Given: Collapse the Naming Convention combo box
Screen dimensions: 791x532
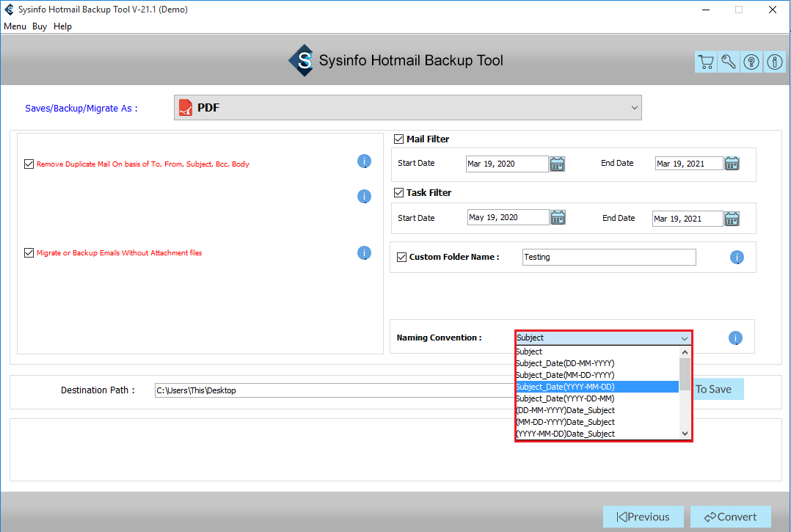Looking at the screenshot, I should click(684, 338).
